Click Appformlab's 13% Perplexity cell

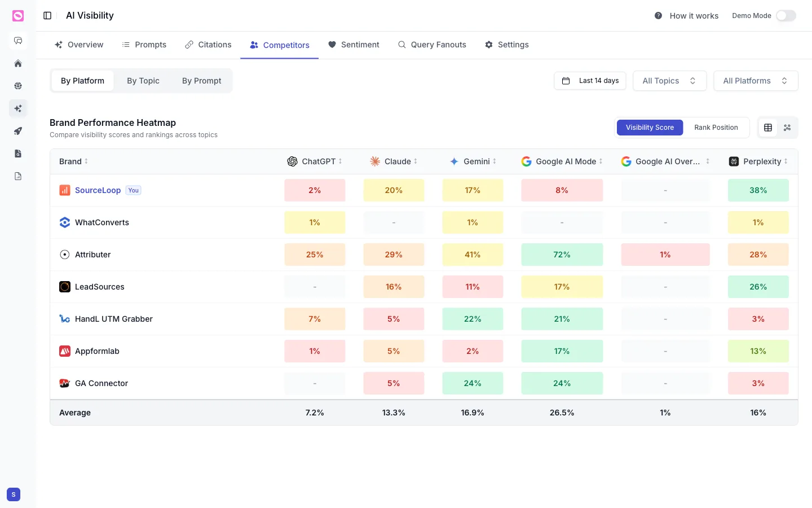pyautogui.click(x=758, y=351)
